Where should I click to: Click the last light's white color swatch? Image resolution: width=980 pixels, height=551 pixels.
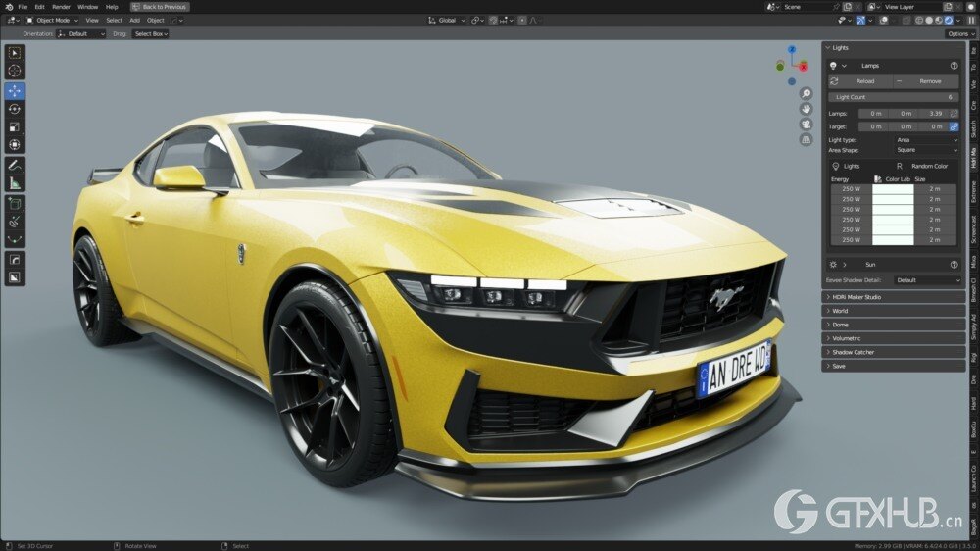tap(893, 240)
